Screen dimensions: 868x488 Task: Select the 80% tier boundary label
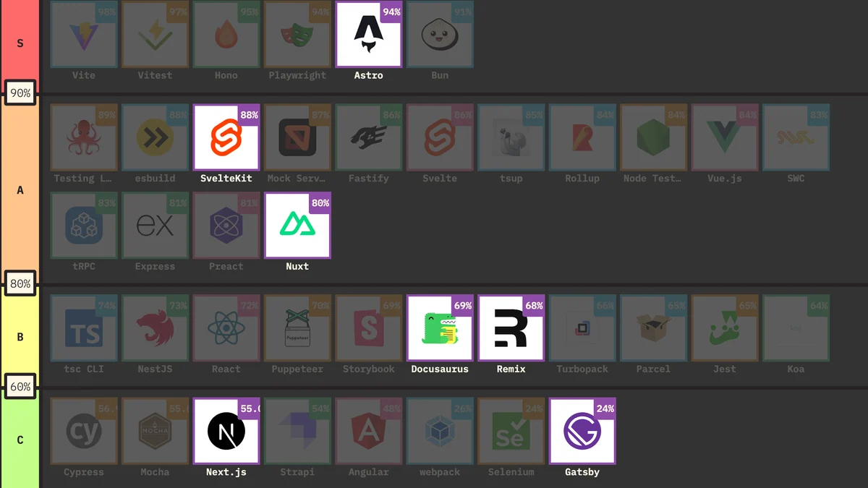tap(20, 284)
